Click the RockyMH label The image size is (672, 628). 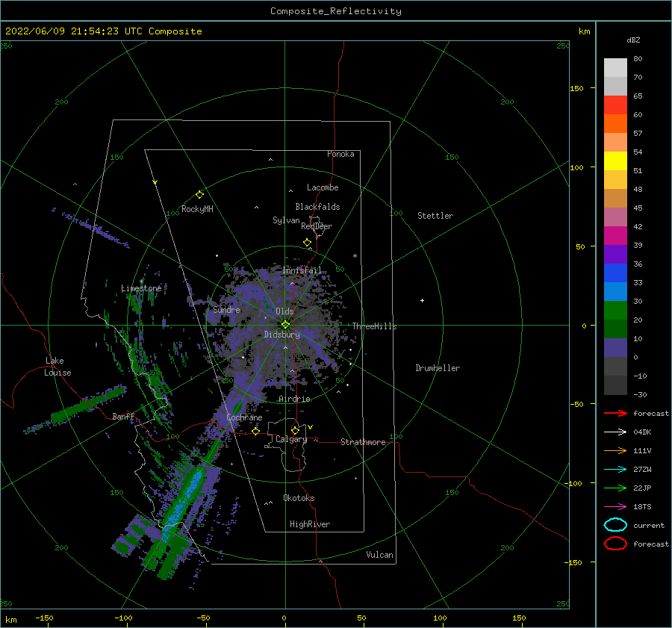[x=197, y=209]
